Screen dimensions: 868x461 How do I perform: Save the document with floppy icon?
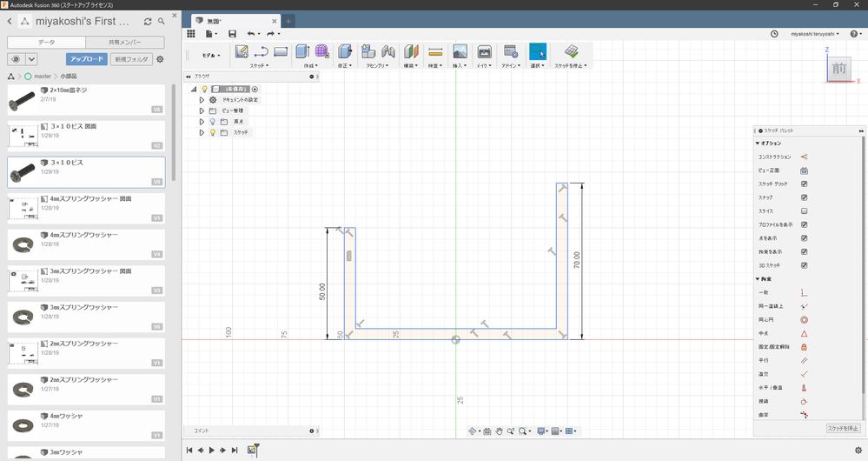(233, 34)
